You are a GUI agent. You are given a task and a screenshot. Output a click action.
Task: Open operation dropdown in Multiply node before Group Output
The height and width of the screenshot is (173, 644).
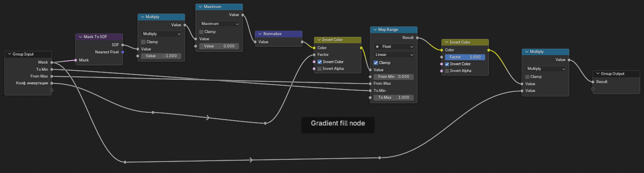point(545,69)
